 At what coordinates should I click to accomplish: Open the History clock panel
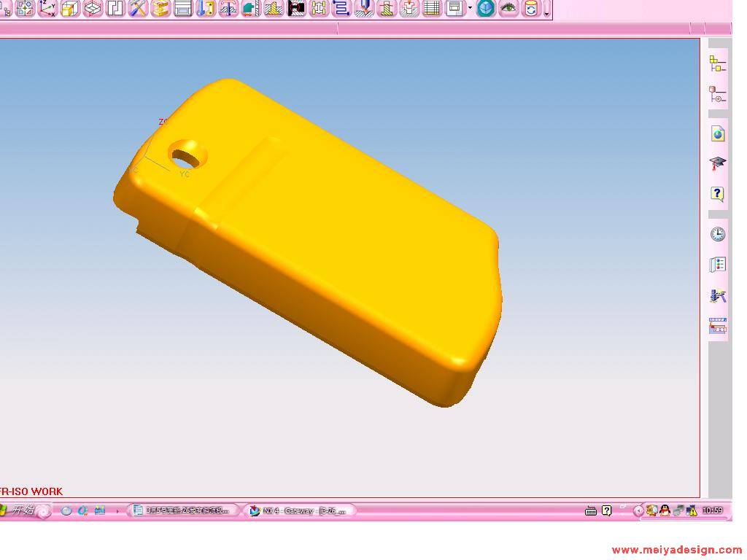[718, 234]
